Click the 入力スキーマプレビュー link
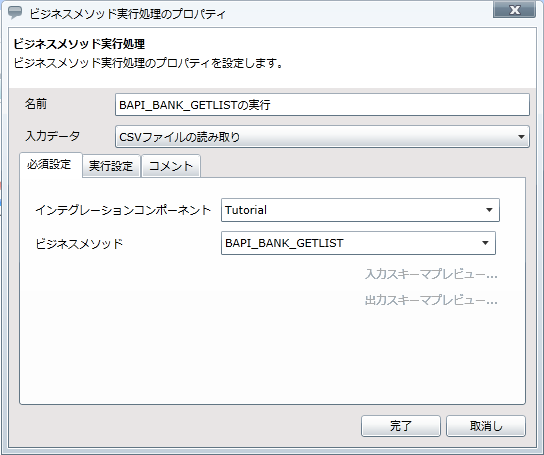Viewport: 544px width, 455px height. click(431, 274)
